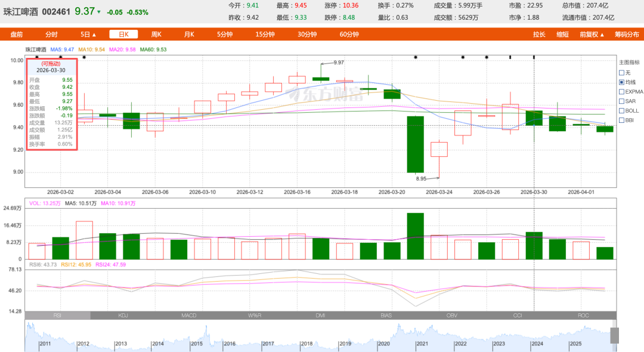Click the MA10: 10.91万 volume legend label
This screenshot has width=644, height=352.
tap(118, 203)
